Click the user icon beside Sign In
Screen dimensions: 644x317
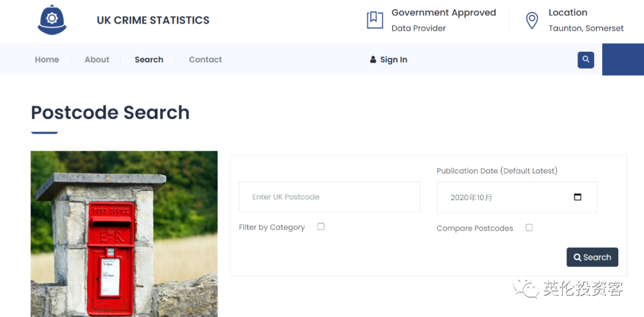pos(373,60)
